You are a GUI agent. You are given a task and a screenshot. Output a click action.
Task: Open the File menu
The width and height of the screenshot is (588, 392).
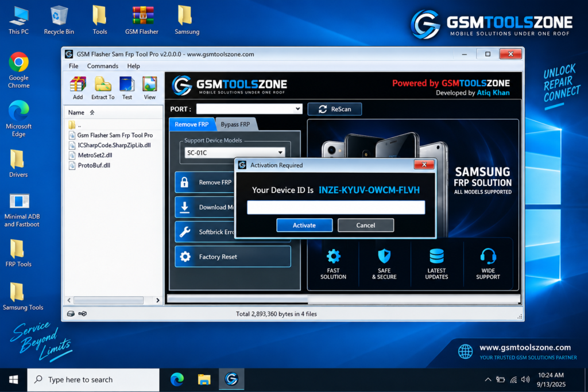pos(73,66)
